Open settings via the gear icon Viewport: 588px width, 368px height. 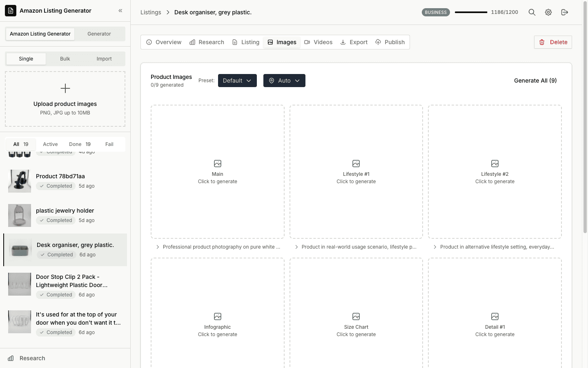coord(548,12)
